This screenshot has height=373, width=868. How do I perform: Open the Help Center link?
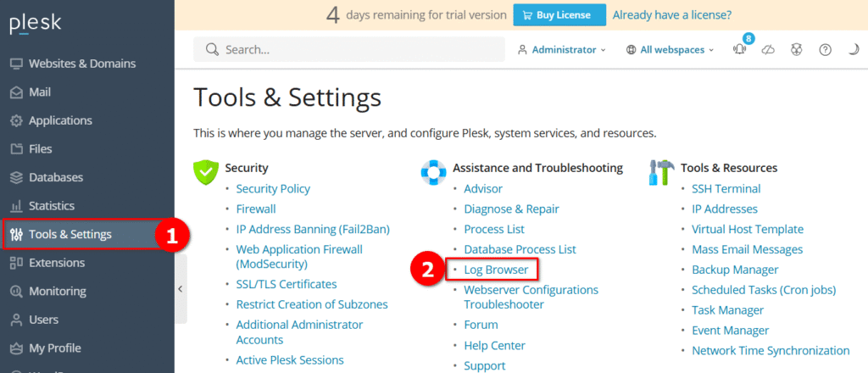(494, 346)
